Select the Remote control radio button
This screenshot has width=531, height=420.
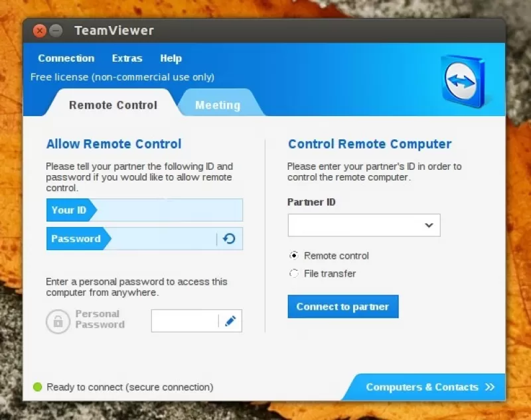294,255
